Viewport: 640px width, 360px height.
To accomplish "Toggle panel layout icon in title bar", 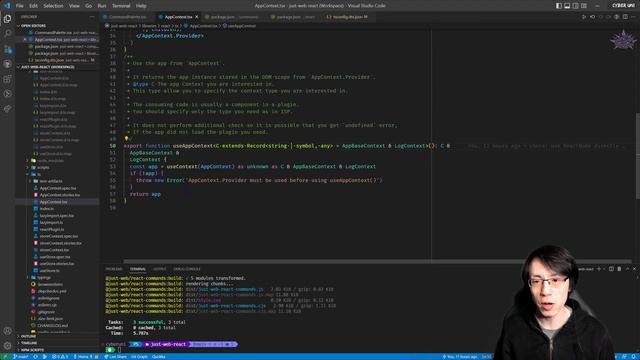I will (567, 6).
